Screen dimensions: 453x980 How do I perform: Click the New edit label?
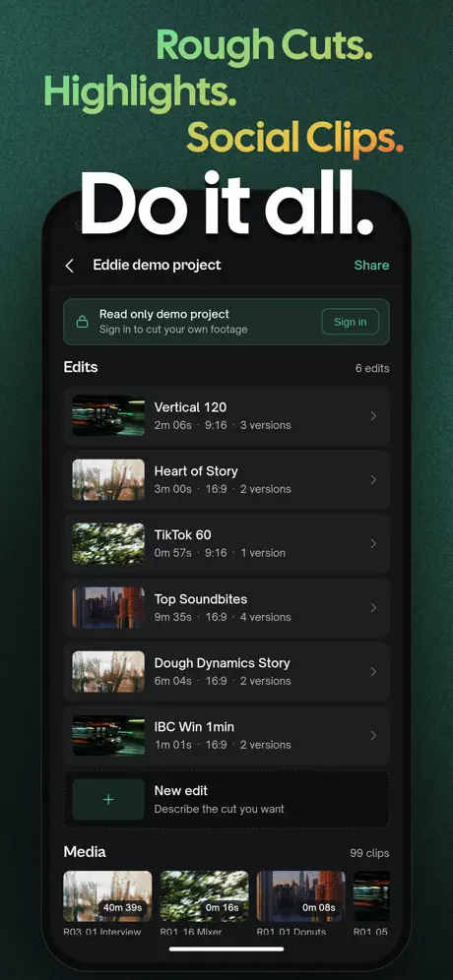coord(181,791)
